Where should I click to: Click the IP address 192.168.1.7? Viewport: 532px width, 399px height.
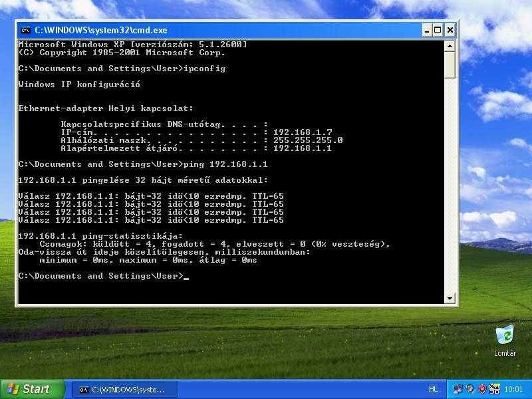[303, 132]
